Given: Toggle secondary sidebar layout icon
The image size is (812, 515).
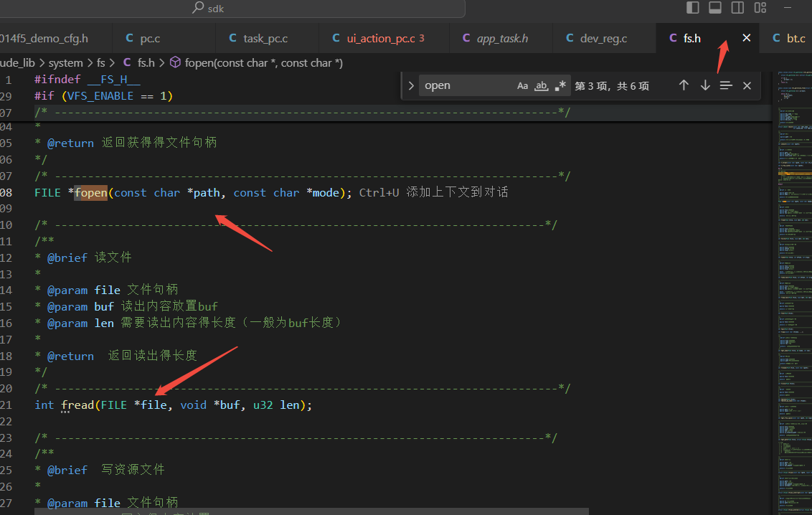Looking at the screenshot, I should pyautogui.click(x=737, y=8).
